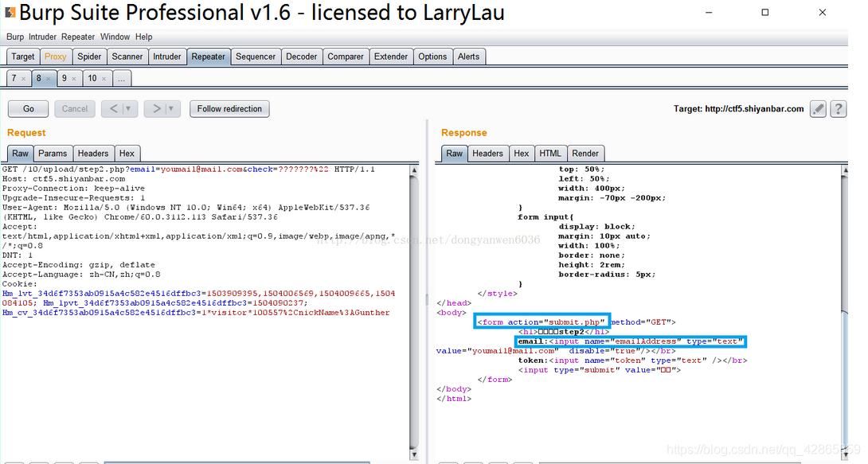
Task: Open the Help menu
Action: click(x=144, y=37)
